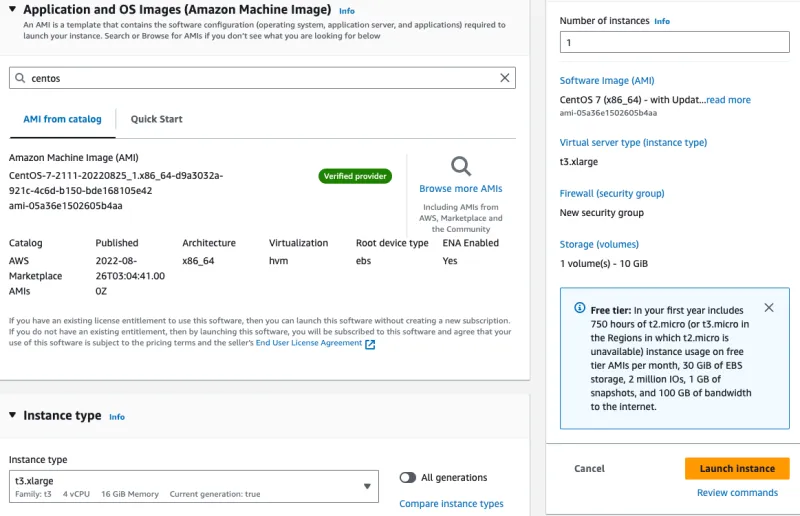This screenshot has width=800, height=516.
Task: Click Info link beside Instance type heading
Action: (117, 417)
